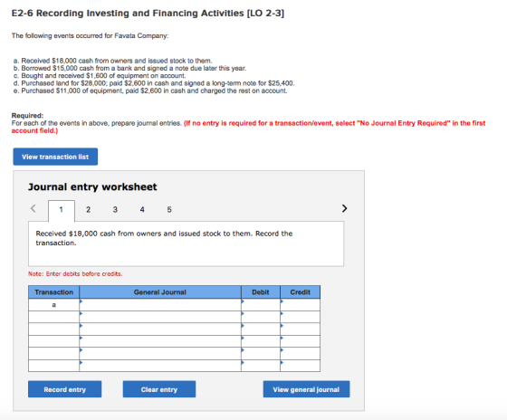Screen dimensions: 507x420
Task: Click the Credit column header
Action: click(300, 292)
